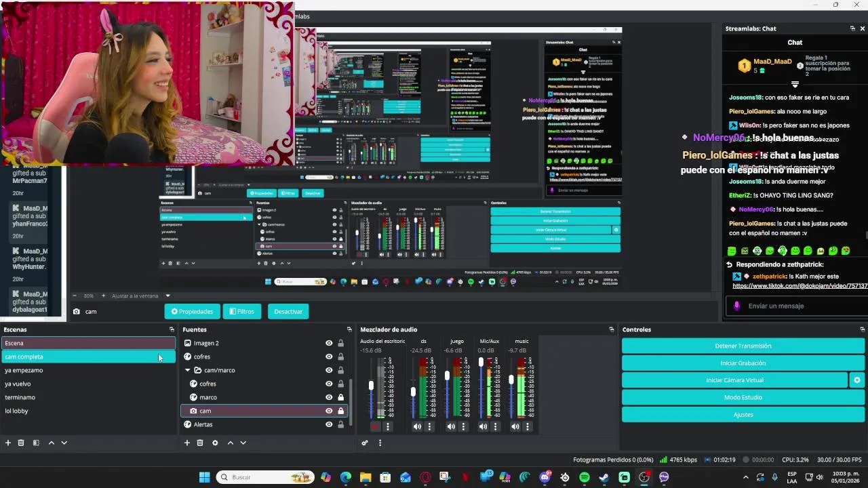Mute the Mic/Aux channel
The height and width of the screenshot is (488, 868).
483,426
